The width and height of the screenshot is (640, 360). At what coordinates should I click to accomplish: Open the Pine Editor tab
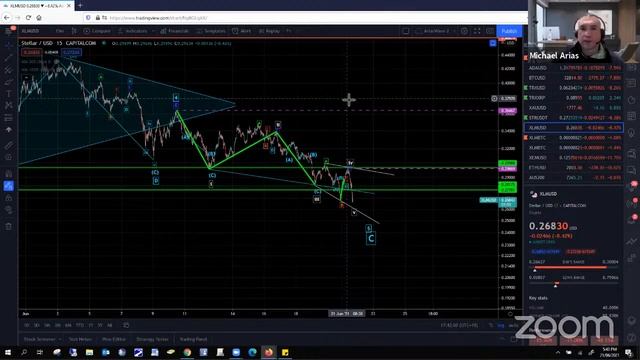click(114, 339)
